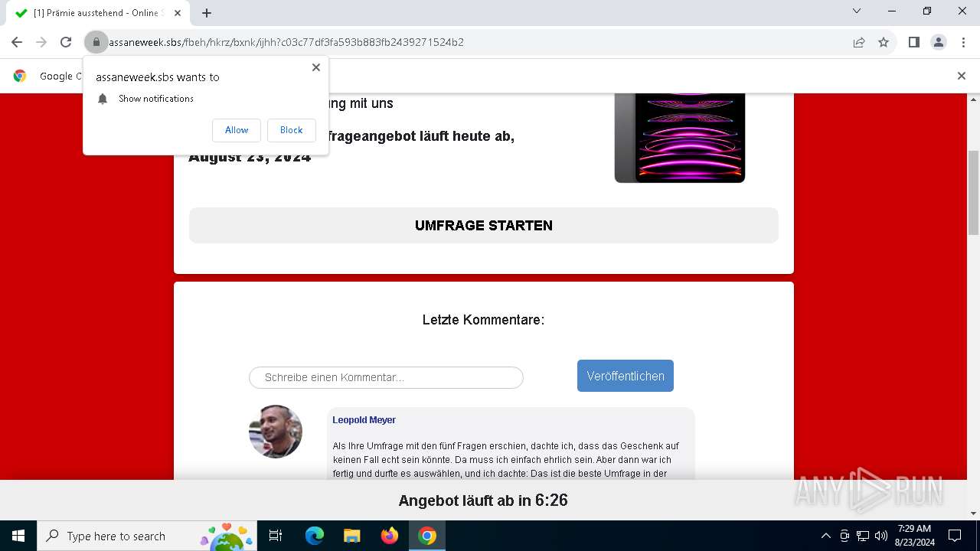Image resolution: width=980 pixels, height=551 pixels.
Task: Share this page icon in address bar
Action: coord(859,42)
